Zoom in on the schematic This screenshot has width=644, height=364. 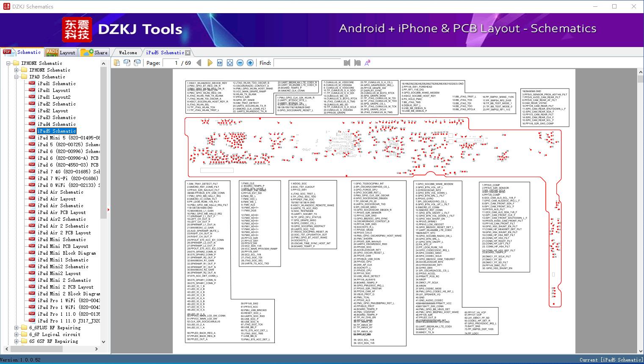tap(250, 63)
